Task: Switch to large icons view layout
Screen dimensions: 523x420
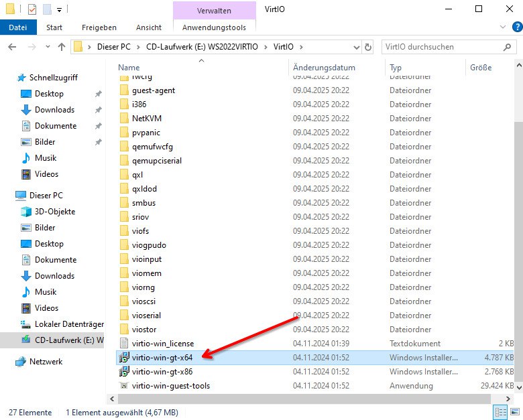Action: (x=515, y=413)
